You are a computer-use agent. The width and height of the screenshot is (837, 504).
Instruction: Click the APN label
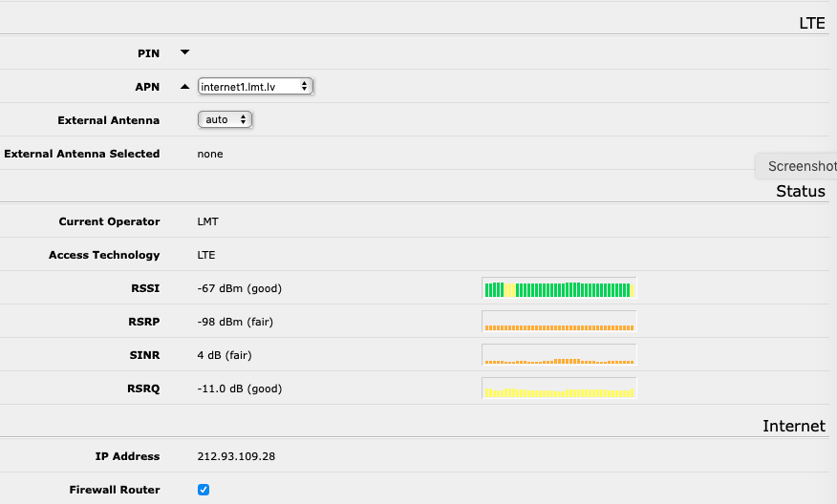click(x=147, y=87)
